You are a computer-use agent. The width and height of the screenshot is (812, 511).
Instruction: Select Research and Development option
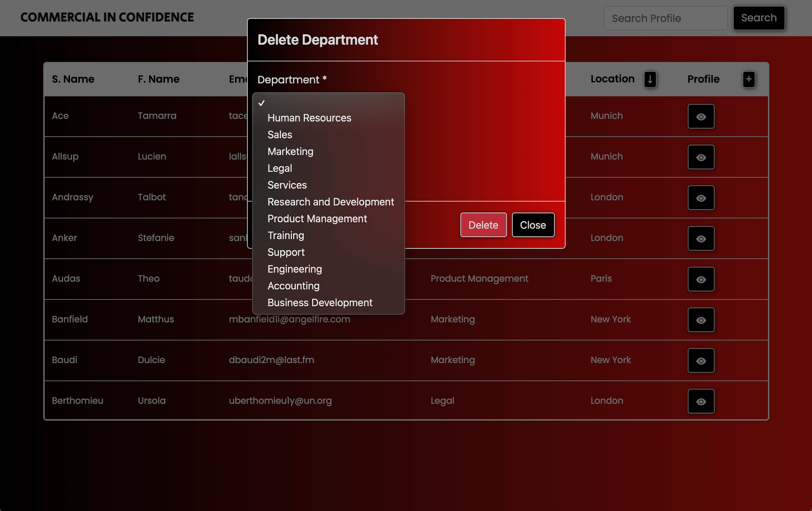pos(329,202)
